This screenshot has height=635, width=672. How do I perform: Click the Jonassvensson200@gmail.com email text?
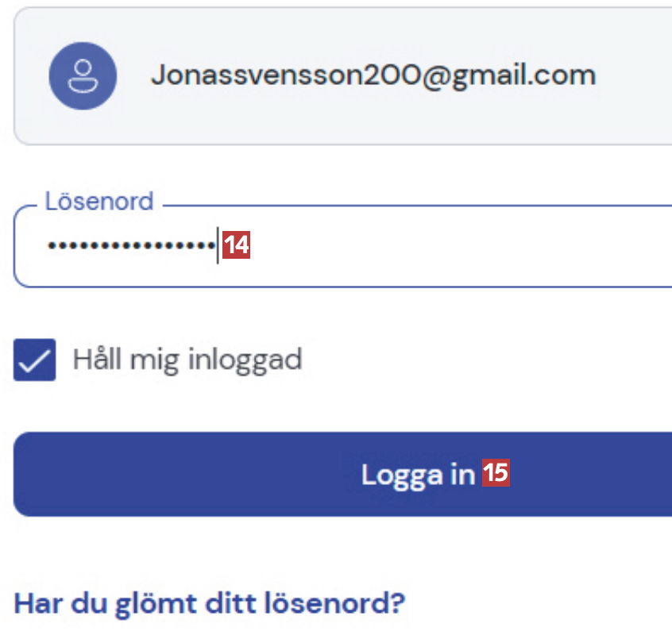[x=373, y=76]
